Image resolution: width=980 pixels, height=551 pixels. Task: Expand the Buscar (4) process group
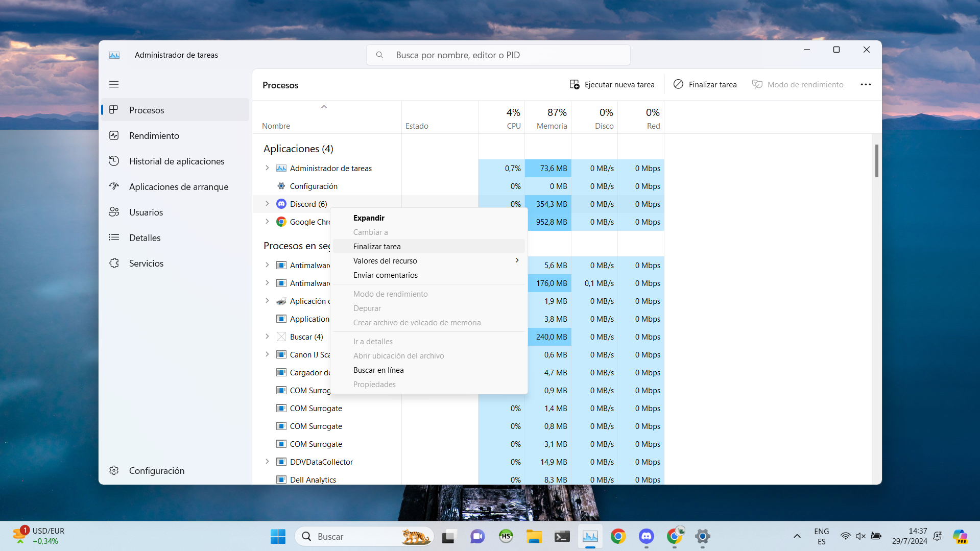267,337
